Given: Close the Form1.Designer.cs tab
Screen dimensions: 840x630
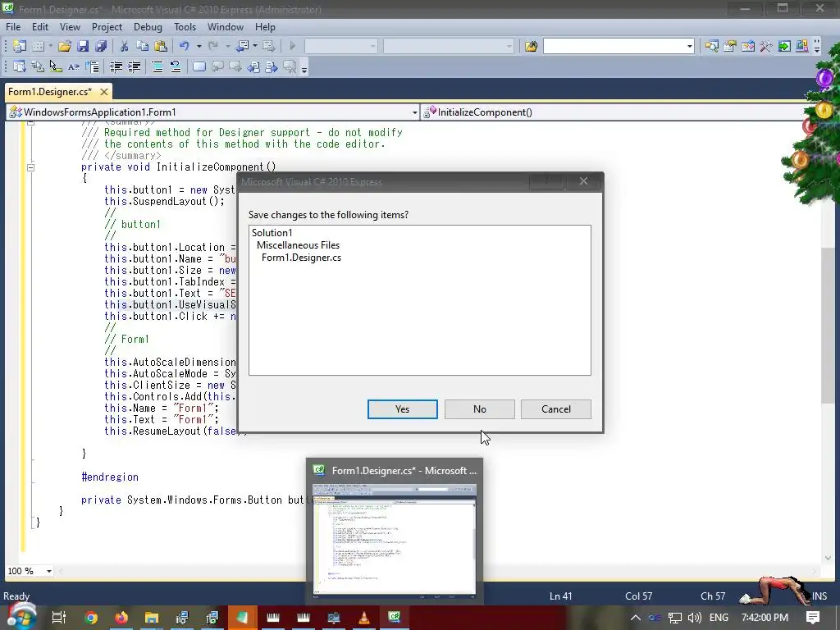Looking at the screenshot, I should 104,92.
